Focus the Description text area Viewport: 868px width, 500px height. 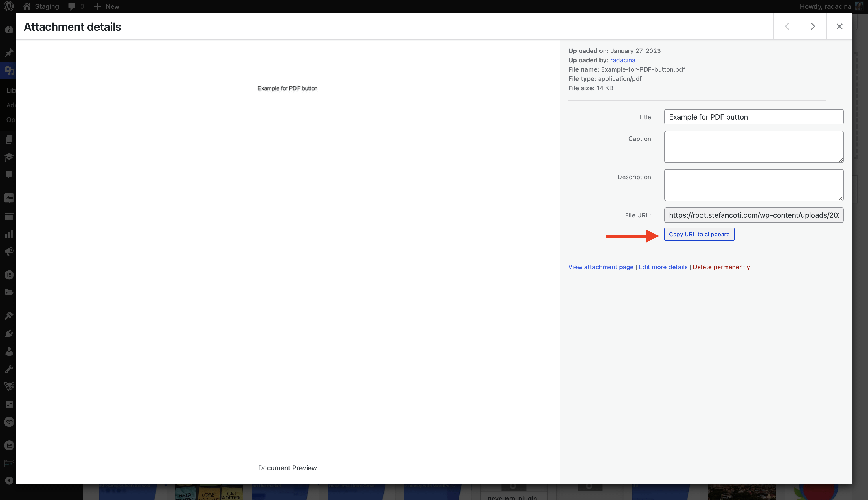(x=753, y=185)
